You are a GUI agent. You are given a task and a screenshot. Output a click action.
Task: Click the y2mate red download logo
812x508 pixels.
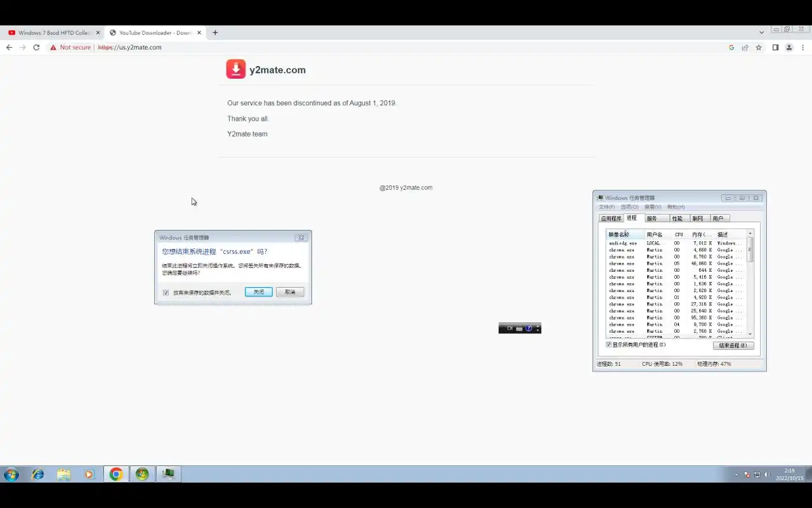coord(236,69)
